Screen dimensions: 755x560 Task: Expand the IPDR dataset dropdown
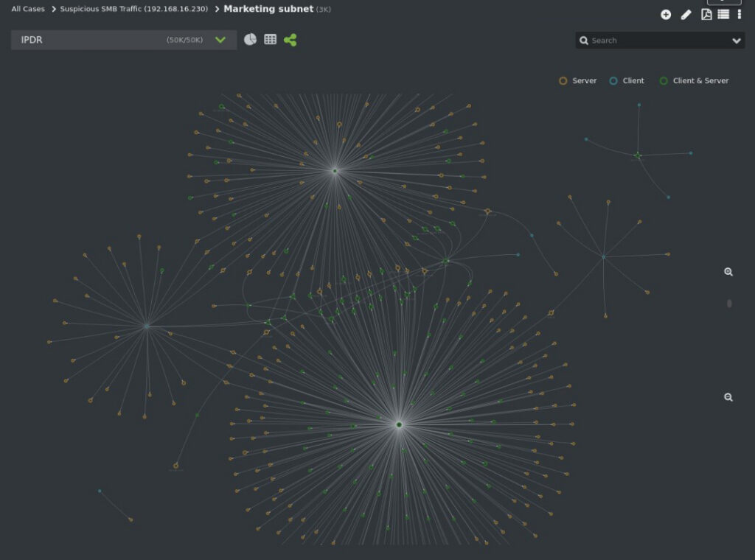pyautogui.click(x=220, y=40)
